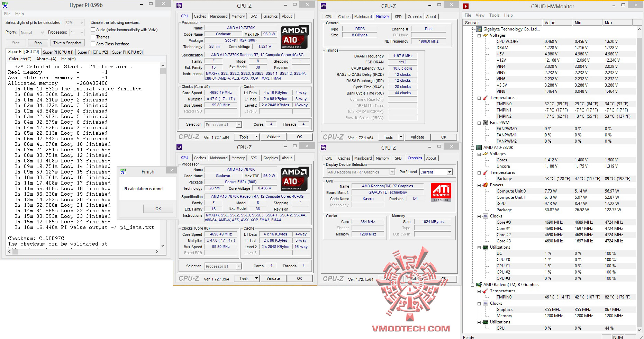Click OK in the Memory CPU-Z window

[444, 137]
